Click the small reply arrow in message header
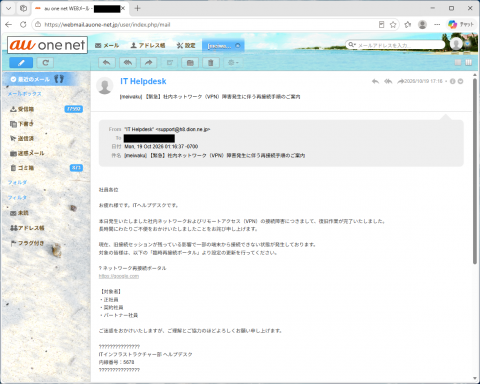This screenshot has height=384, width=480. [375, 81]
